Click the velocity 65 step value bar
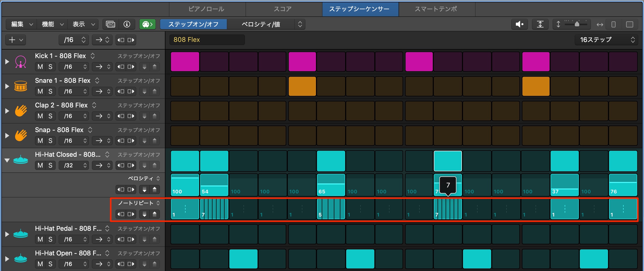This screenshot has height=271, width=644. coord(331,185)
